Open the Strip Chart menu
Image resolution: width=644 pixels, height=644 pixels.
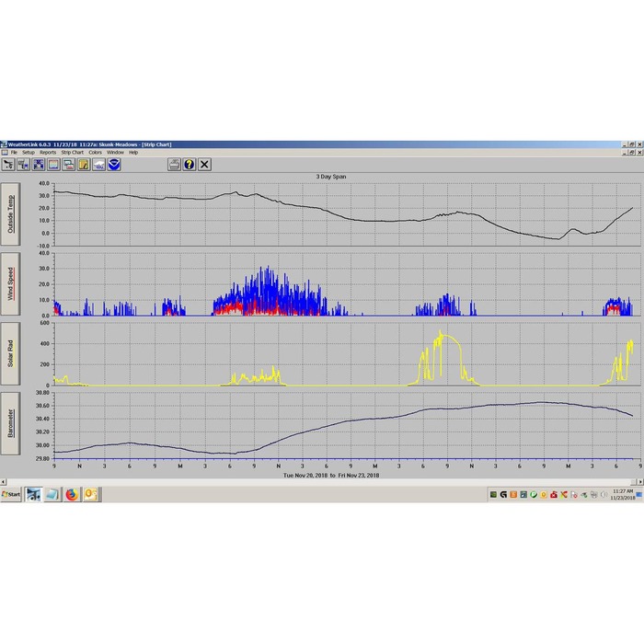(x=73, y=153)
